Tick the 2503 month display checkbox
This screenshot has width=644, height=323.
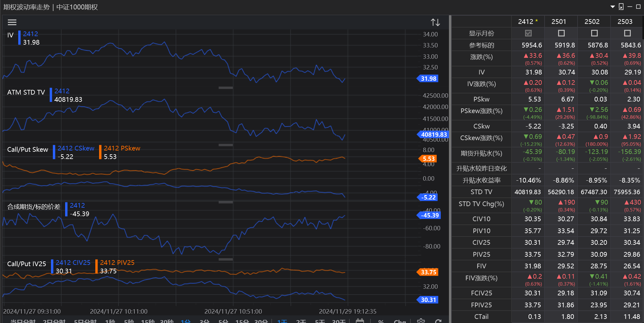point(627,33)
